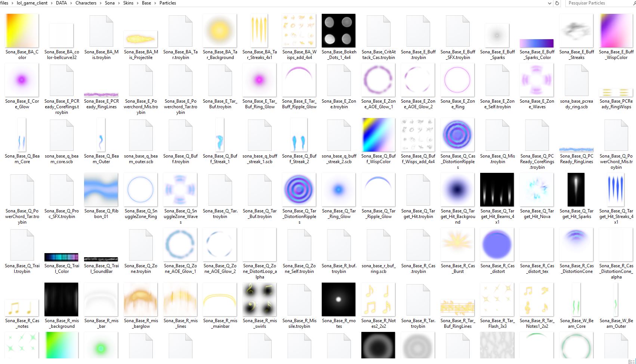Select Sona_Base_Q_Cas_DistortionRipples file icon

[x=457, y=135]
